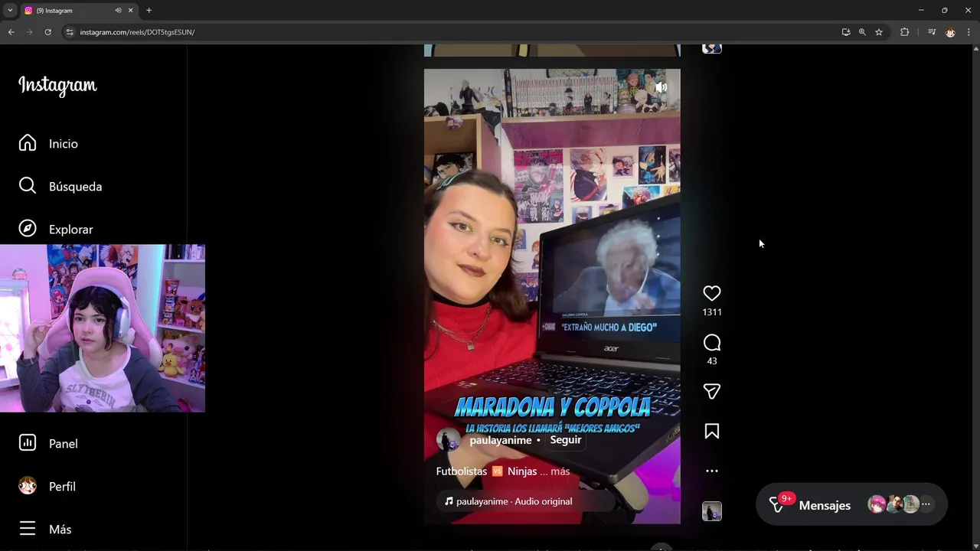Open the Mensajes floating panel
This screenshot has width=980, height=551.
tap(851, 504)
